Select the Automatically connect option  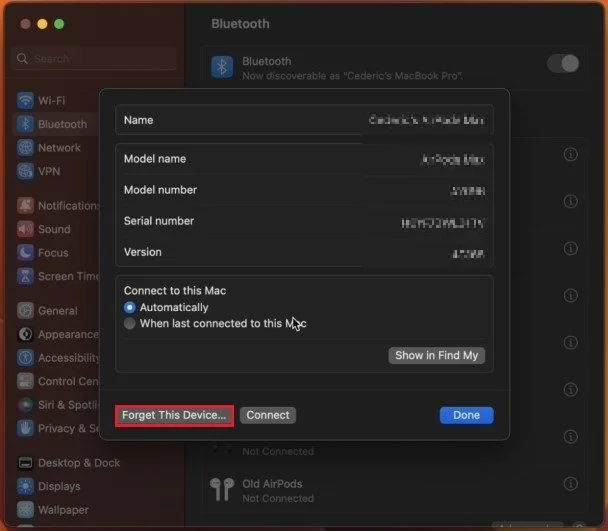coord(130,308)
